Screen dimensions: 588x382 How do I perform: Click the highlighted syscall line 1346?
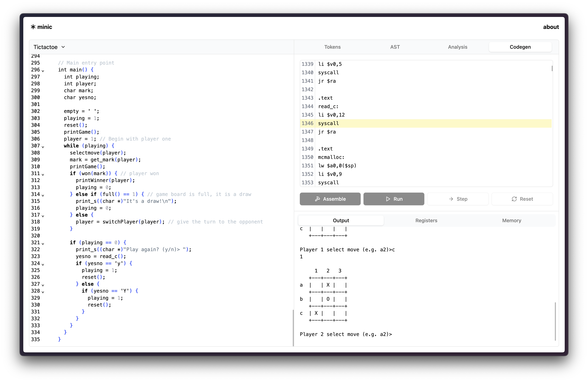(328, 123)
